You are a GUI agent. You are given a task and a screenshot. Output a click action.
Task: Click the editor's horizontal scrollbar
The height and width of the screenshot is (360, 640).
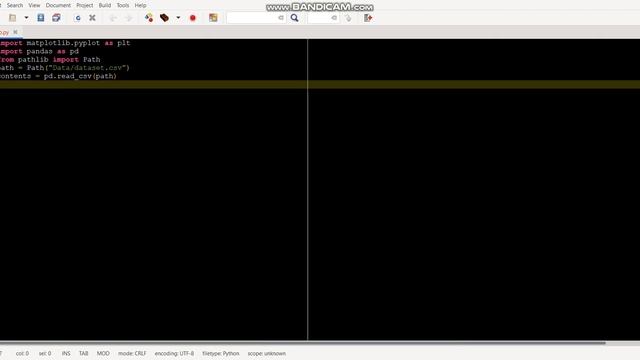[302, 343]
